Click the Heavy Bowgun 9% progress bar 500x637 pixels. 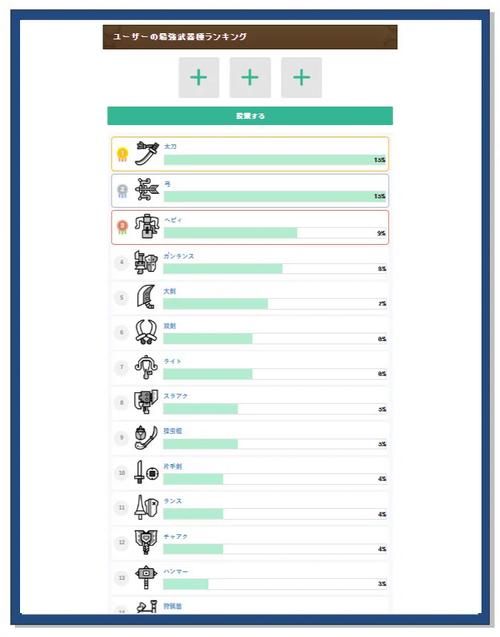275,233
